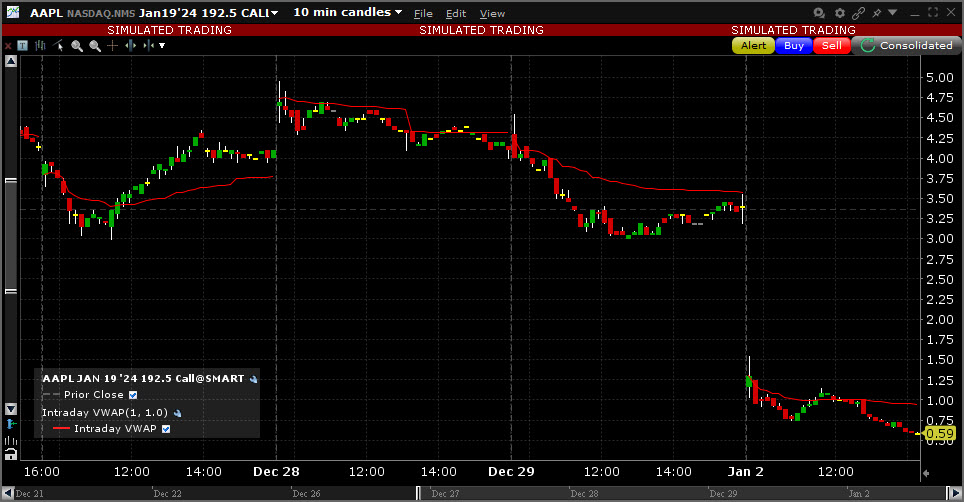The width and height of the screenshot is (964, 502).
Task: Click the timeline scrollbar range handle
Action: point(419,493)
